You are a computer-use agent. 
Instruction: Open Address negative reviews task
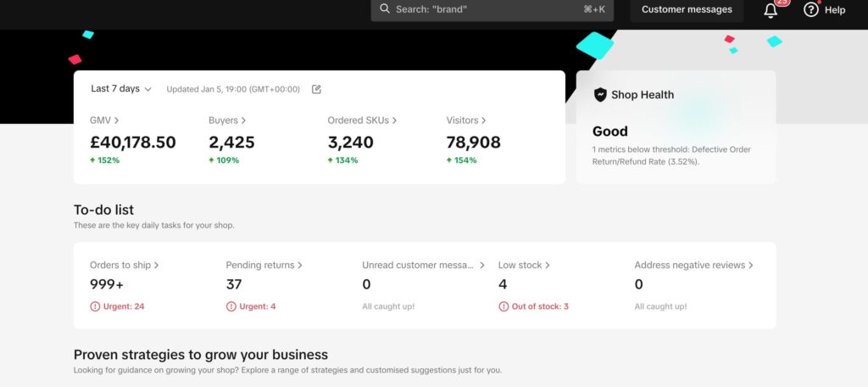pyautogui.click(x=693, y=266)
